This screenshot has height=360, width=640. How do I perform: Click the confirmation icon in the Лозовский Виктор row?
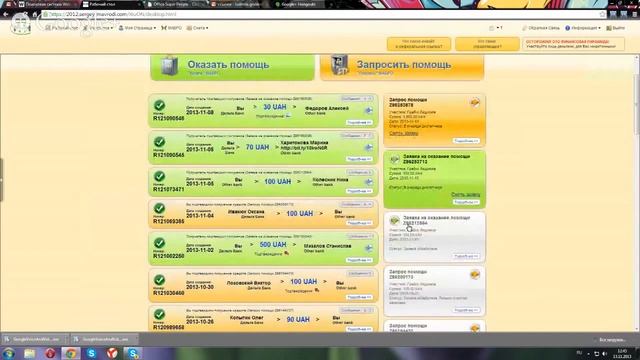[x=317, y=291]
